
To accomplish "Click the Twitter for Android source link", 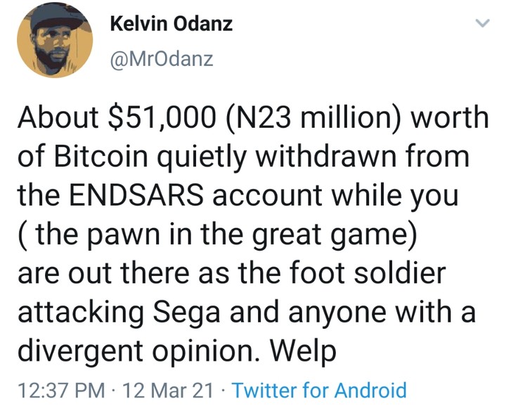I will [x=319, y=390].
